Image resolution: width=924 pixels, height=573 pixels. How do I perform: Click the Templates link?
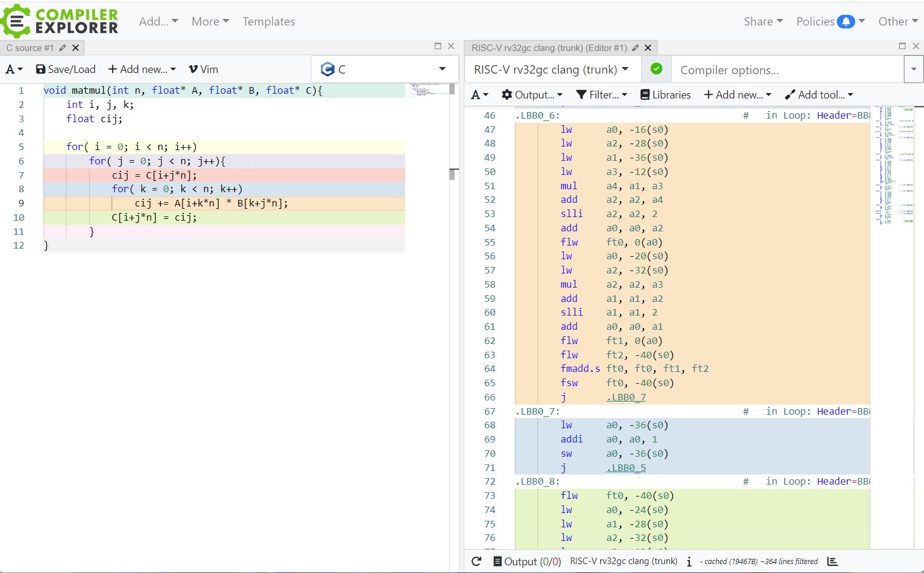[269, 21]
